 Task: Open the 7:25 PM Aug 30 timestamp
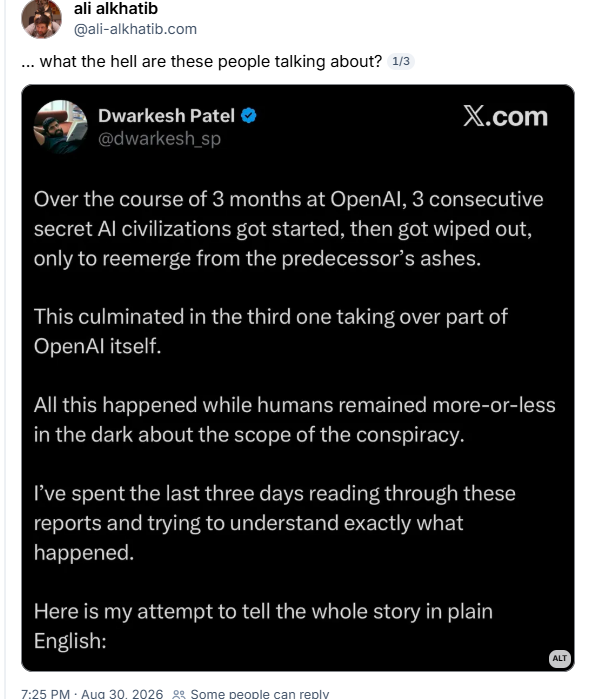tap(92, 694)
